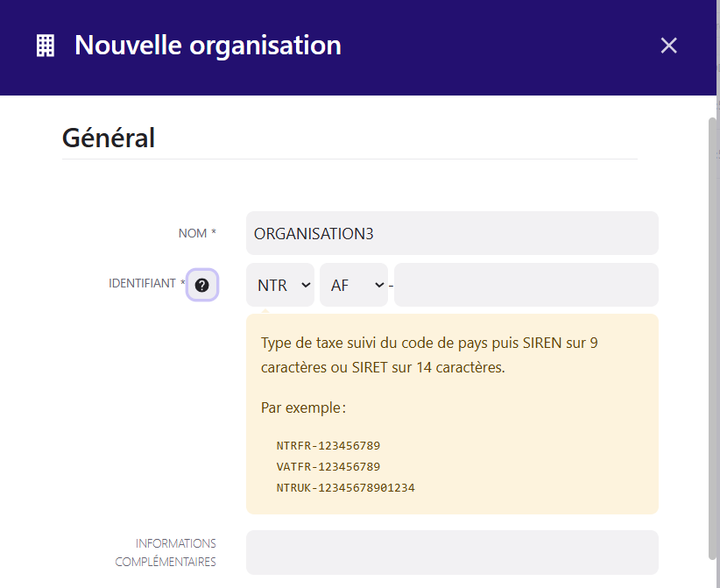Click the SIREN and SIRET hint text
This screenshot has width=720, height=588.
(x=429, y=355)
